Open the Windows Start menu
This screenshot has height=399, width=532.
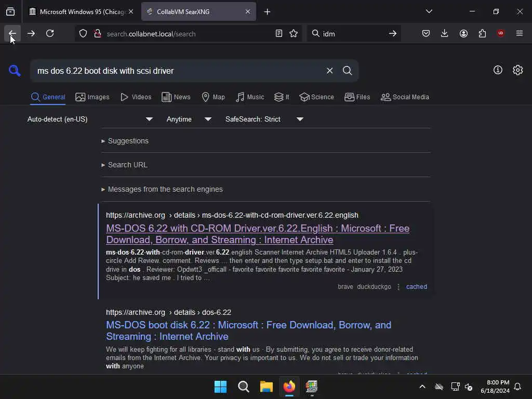[x=220, y=387]
